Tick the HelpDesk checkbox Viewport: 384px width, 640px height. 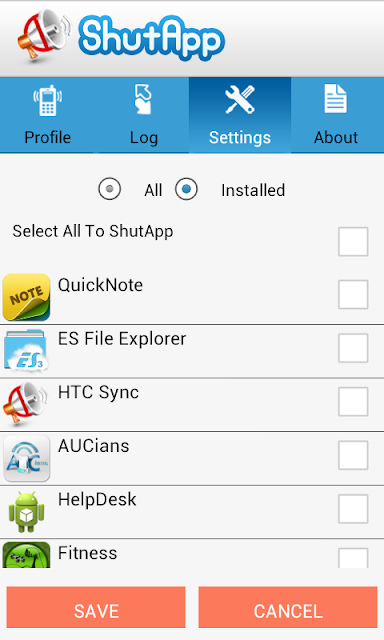click(x=353, y=509)
